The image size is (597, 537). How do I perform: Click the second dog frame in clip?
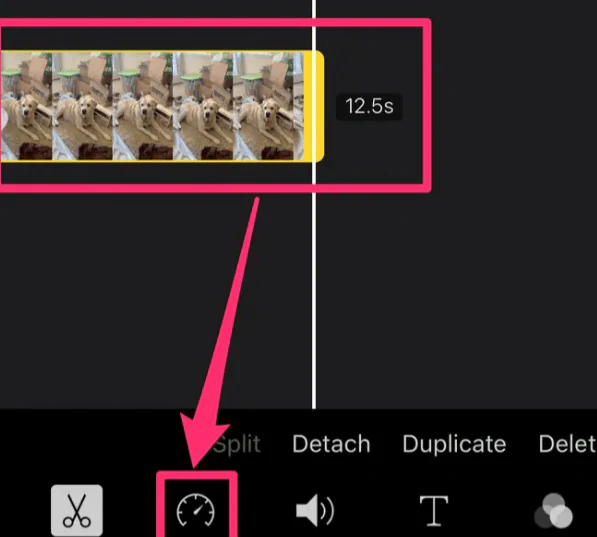click(82, 106)
